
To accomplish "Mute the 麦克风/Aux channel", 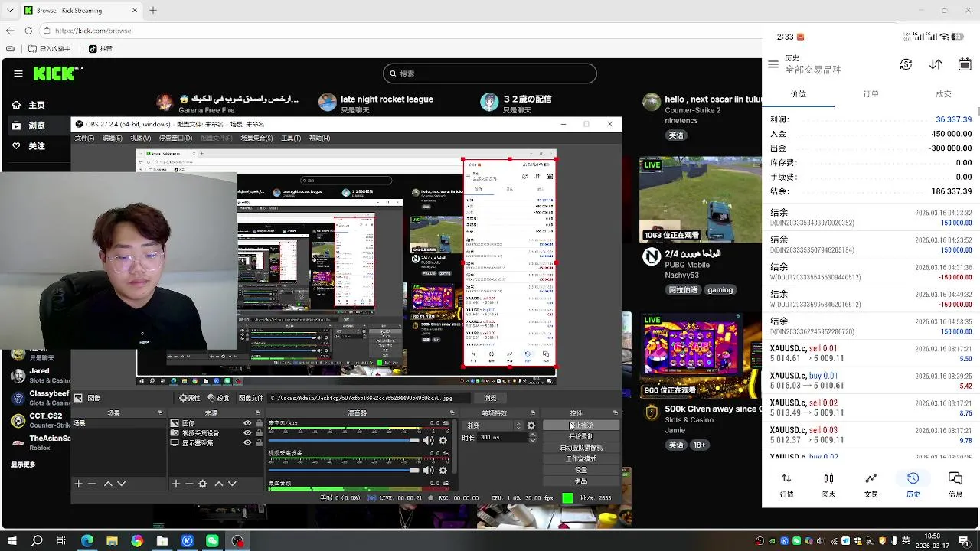I will (429, 440).
